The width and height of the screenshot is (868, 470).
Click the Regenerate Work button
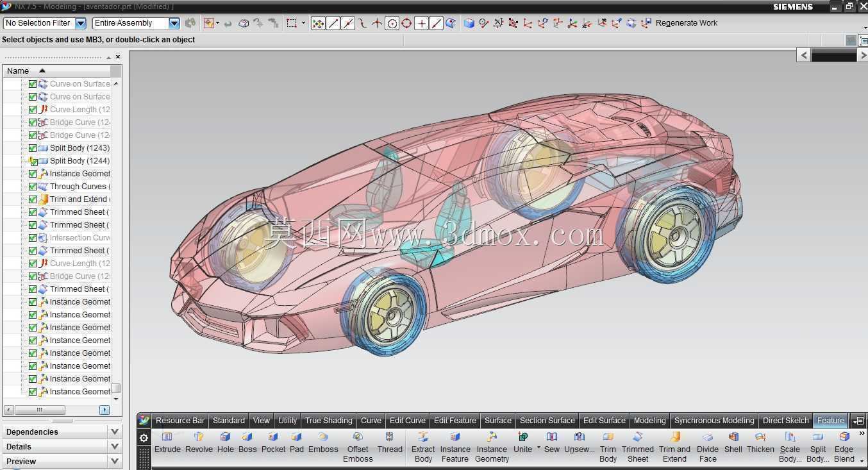(x=687, y=23)
